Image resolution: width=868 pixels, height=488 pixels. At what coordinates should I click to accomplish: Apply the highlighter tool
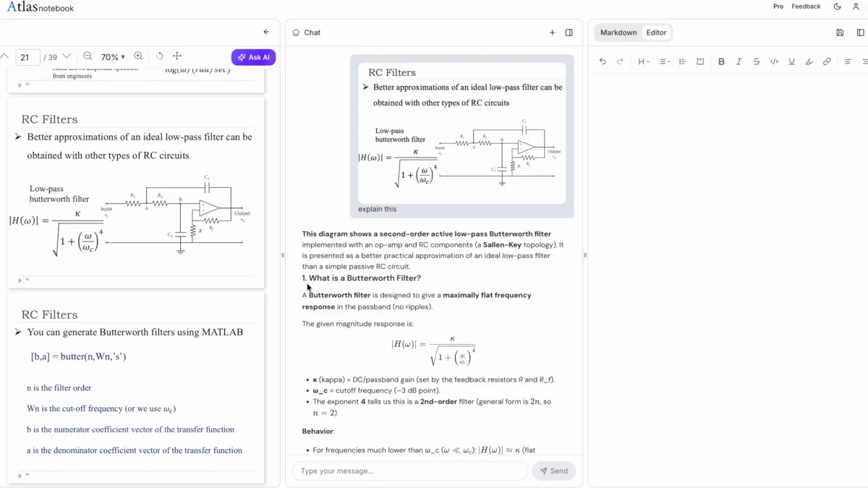click(809, 61)
